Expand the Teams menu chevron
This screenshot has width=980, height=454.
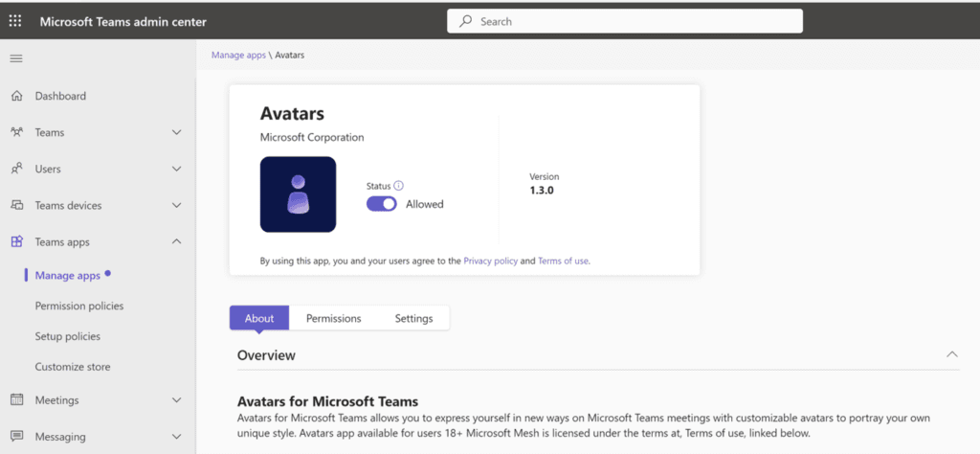(177, 132)
